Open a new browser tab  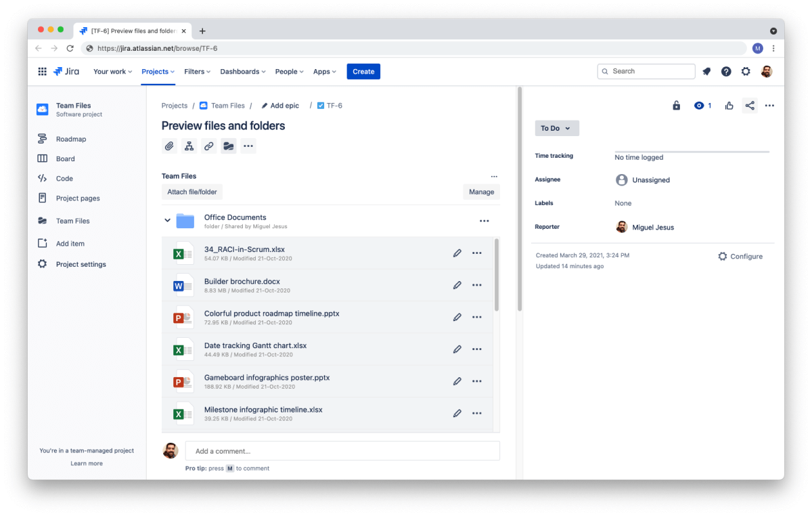coord(202,30)
